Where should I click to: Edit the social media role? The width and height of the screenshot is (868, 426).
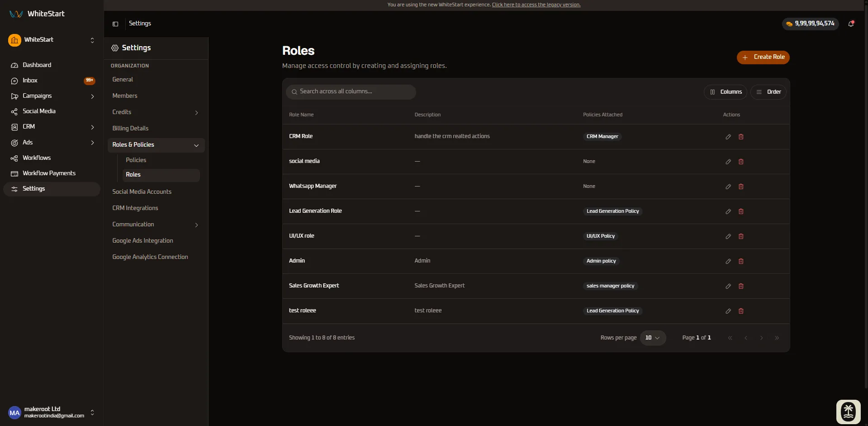[x=728, y=162]
